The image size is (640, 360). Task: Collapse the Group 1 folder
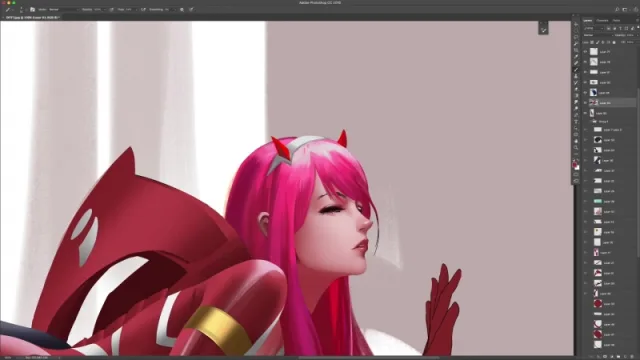tap(591, 121)
